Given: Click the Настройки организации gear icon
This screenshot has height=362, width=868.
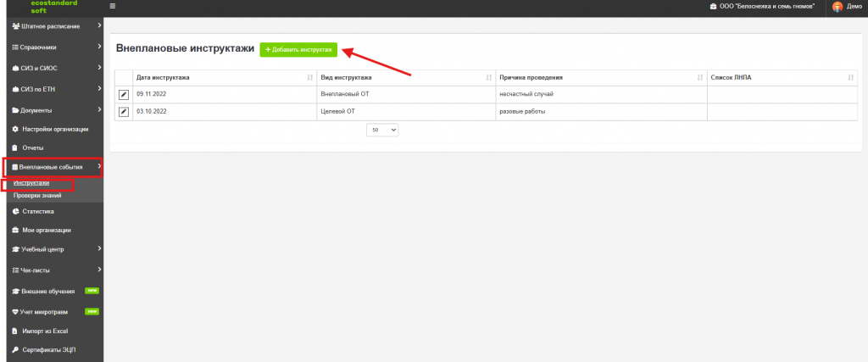Looking at the screenshot, I should click(x=15, y=129).
